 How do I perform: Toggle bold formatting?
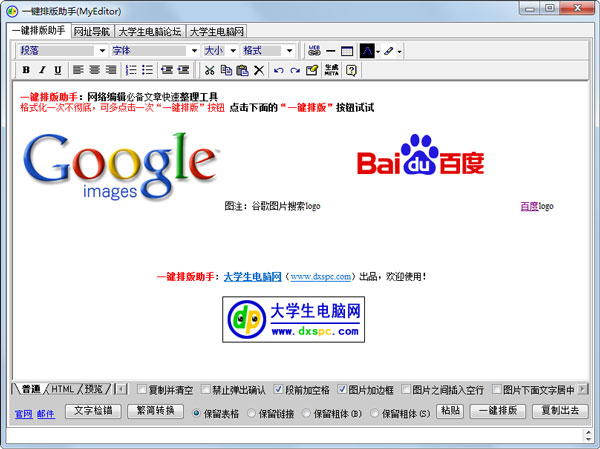click(26, 70)
